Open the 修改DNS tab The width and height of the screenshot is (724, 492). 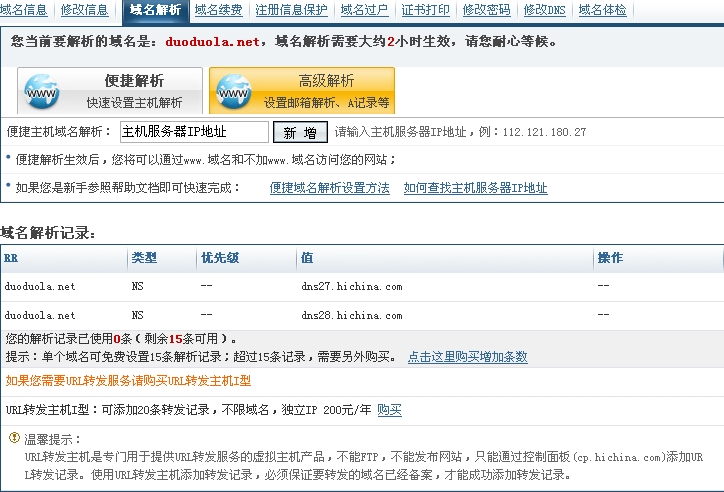pyautogui.click(x=546, y=10)
